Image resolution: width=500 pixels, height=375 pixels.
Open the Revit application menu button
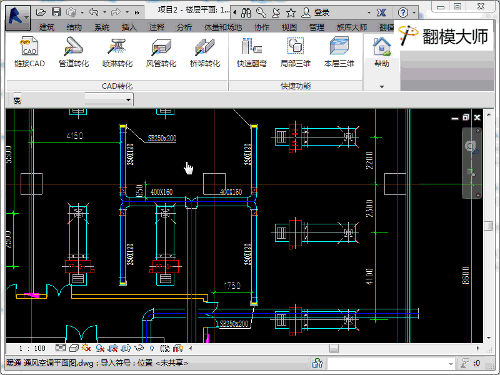(x=18, y=17)
